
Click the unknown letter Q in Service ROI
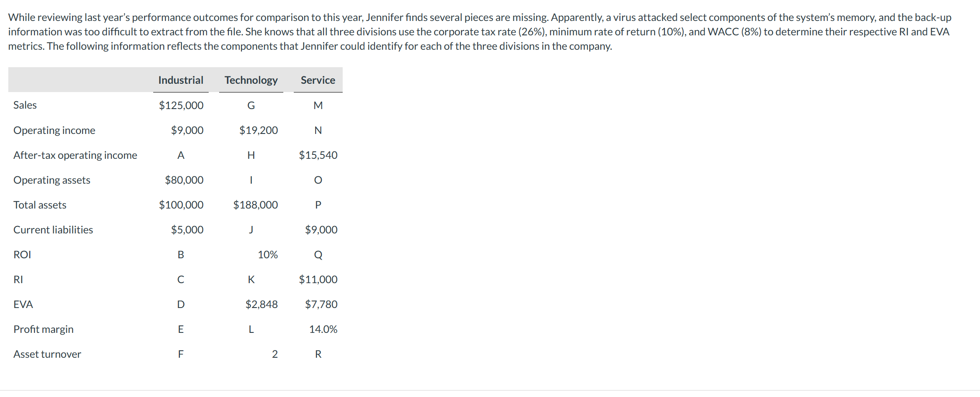click(318, 254)
